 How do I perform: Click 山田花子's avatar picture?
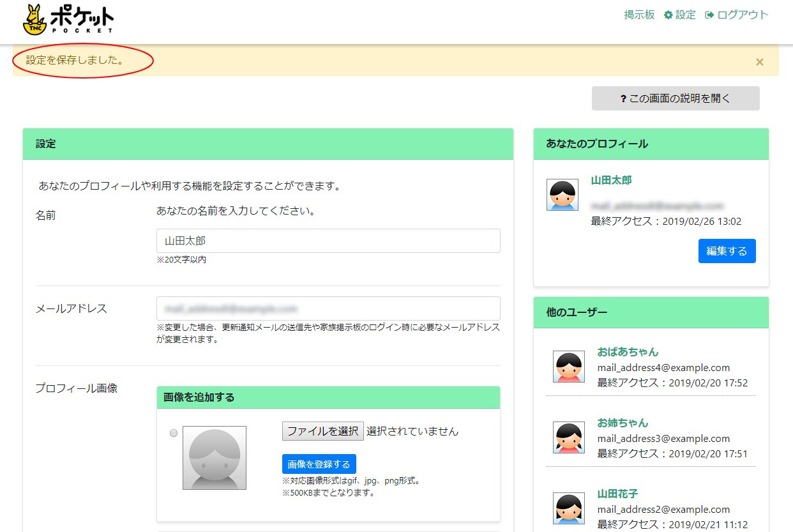click(x=568, y=508)
